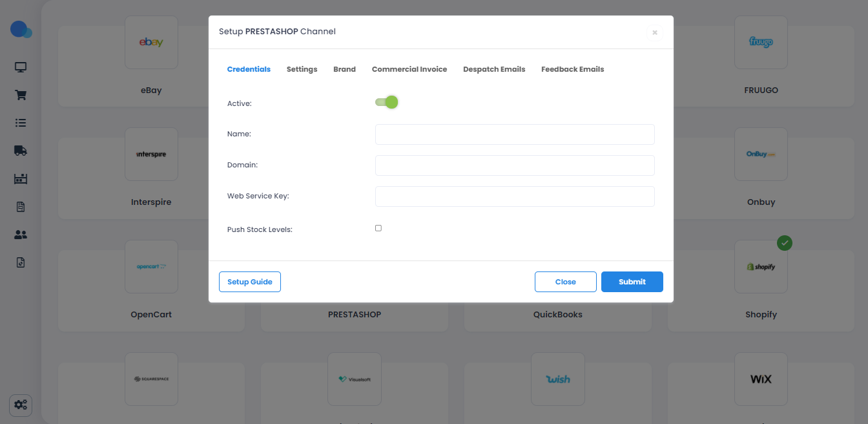Screen dimensions: 868x424
Task: Focus the Web Service Key field
Action: 515,196
